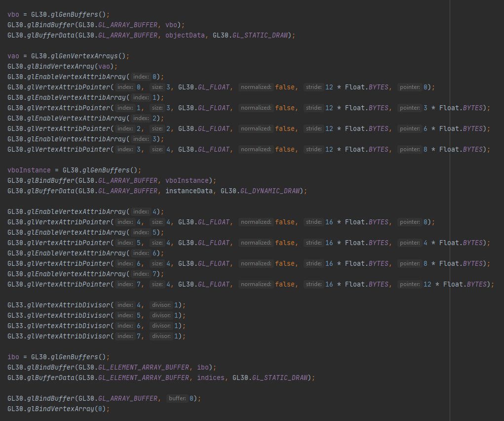Click glEnableVertexAttribArray on the index 3 line

click(77, 139)
